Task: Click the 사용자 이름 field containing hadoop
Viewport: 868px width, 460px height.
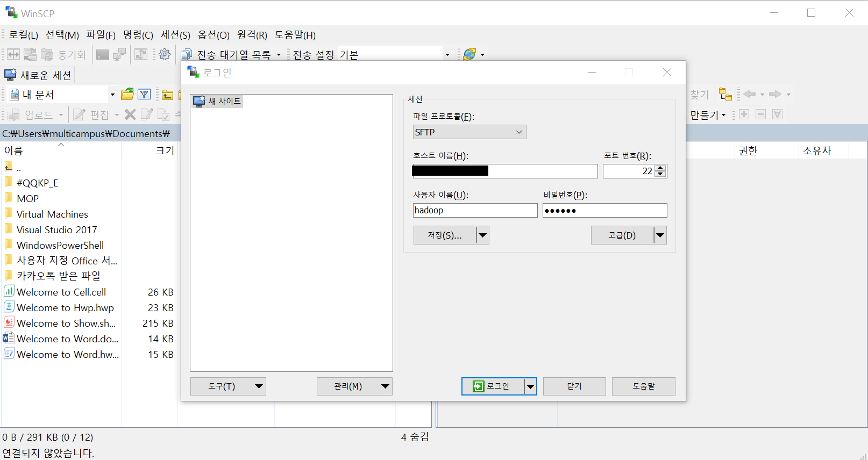Action: pos(475,210)
